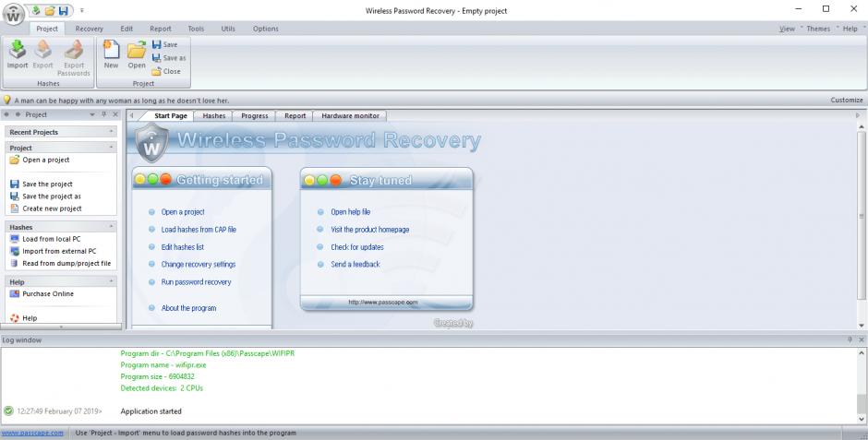This screenshot has width=868, height=440.
Task: Click Create new project in sidebar
Action: tap(46, 208)
